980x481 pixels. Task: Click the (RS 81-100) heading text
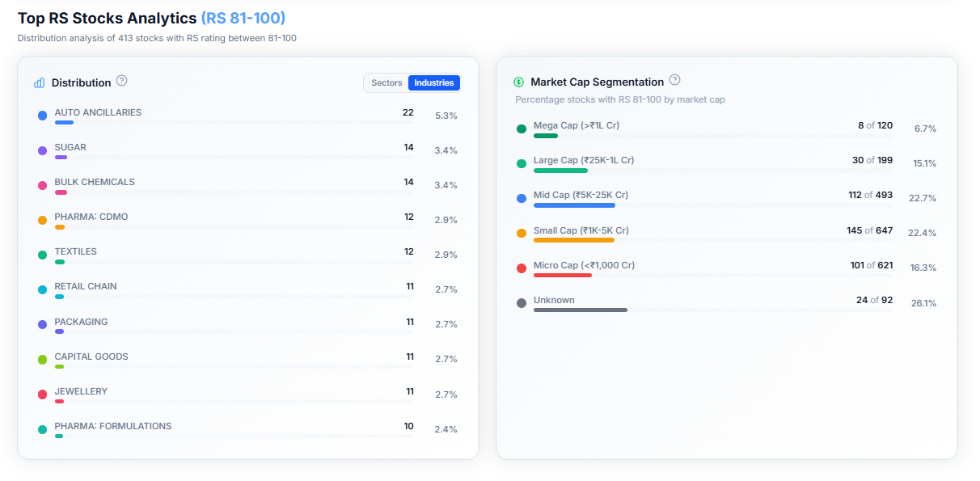pyautogui.click(x=243, y=18)
